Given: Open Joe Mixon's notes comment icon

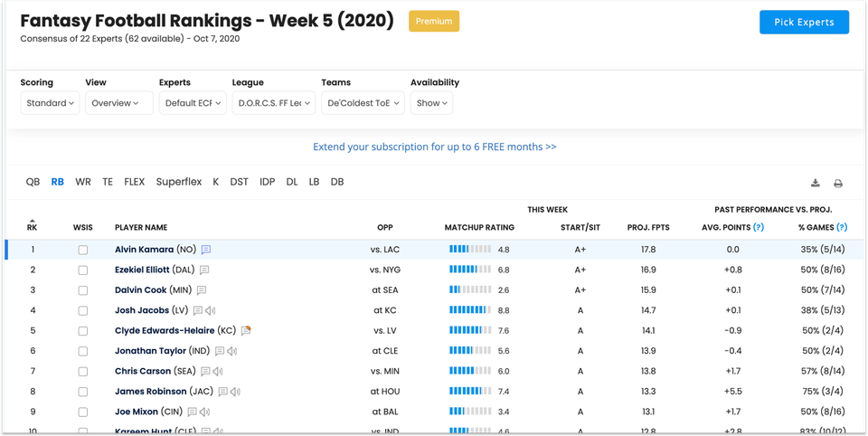Looking at the screenshot, I should coord(192,412).
